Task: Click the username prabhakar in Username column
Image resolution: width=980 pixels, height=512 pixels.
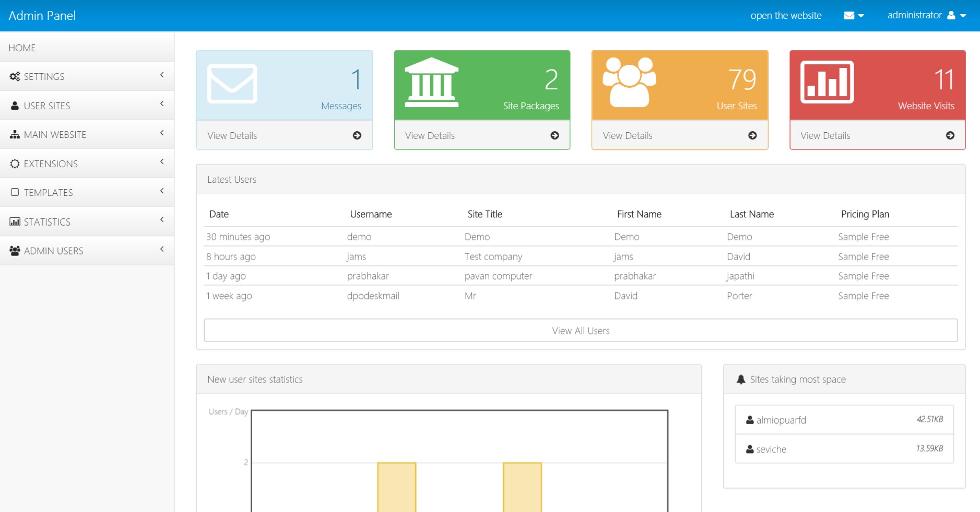Action: pyautogui.click(x=368, y=276)
